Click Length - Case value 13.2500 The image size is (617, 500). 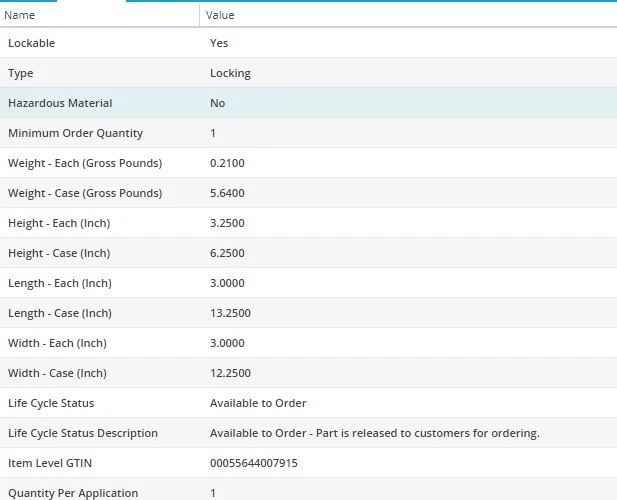click(x=230, y=313)
